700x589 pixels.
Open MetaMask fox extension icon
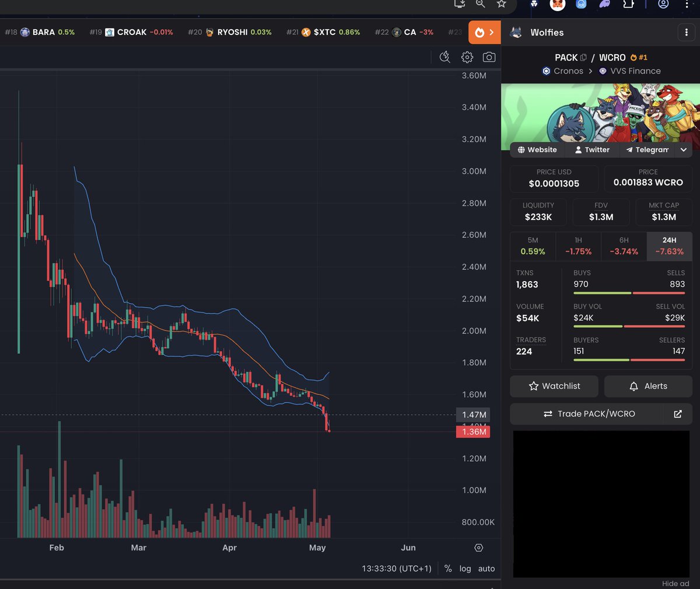[x=558, y=5]
